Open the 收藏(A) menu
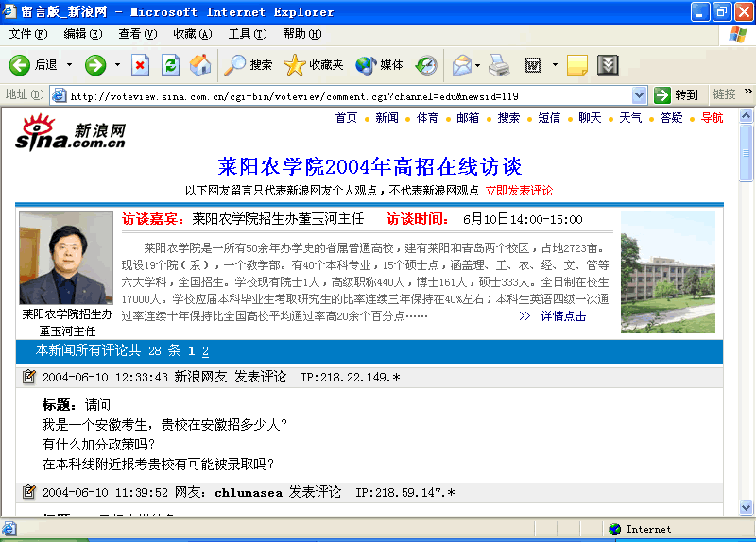This screenshot has height=542, width=756. 193,34
